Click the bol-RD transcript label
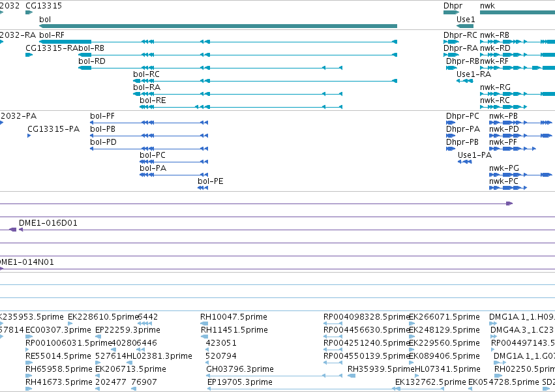 click(x=92, y=61)
